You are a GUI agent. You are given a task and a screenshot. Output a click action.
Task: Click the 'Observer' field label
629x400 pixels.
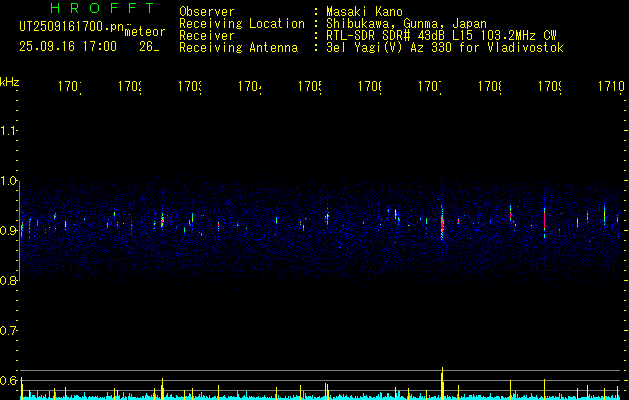pos(207,11)
